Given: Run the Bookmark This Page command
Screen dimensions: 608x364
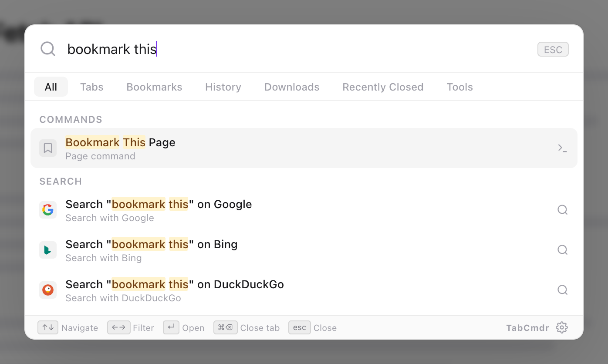Looking at the screenshot, I should coord(304,148).
